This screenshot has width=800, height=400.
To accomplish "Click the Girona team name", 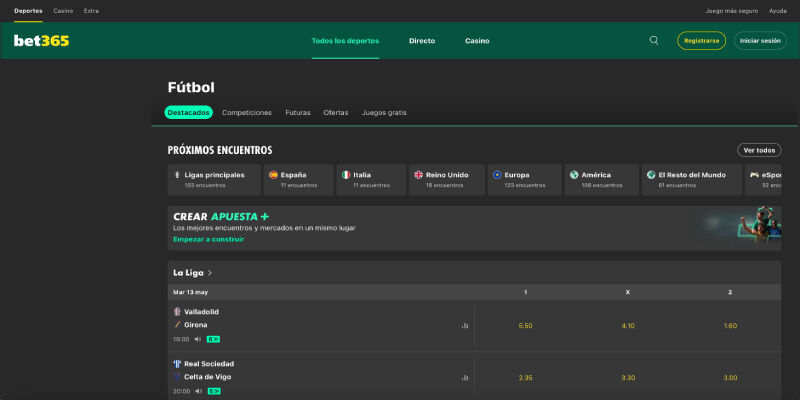I will [196, 324].
